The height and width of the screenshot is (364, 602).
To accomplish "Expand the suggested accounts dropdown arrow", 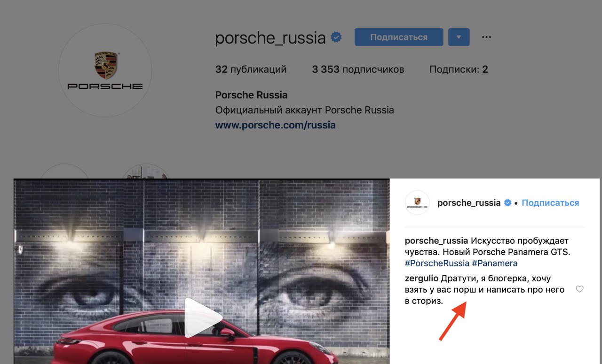I will pos(459,37).
